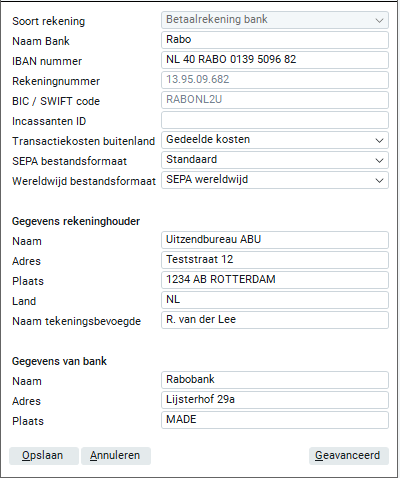Open the Soort rekening dropdown
The width and height of the screenshot is (400, 478).
[275, 20]
